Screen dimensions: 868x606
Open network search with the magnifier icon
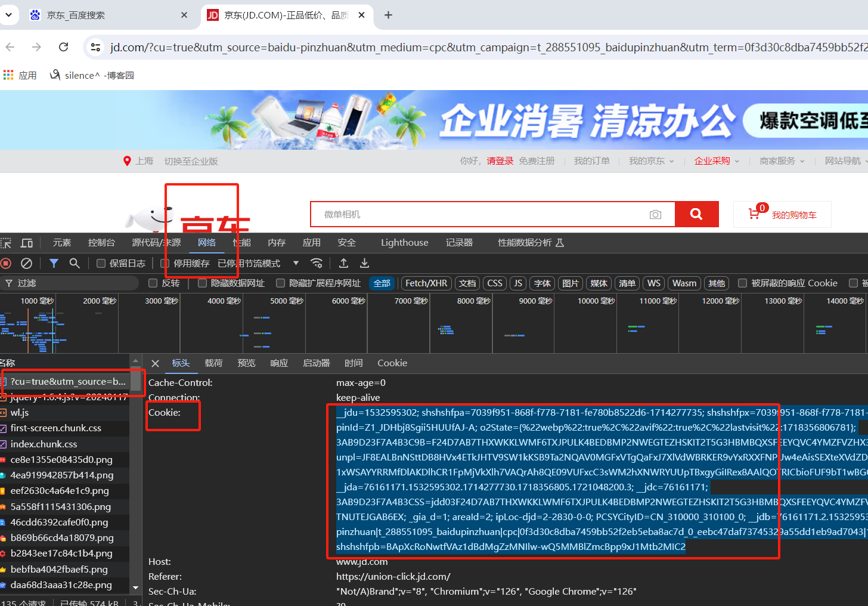[x=75, y=263]
